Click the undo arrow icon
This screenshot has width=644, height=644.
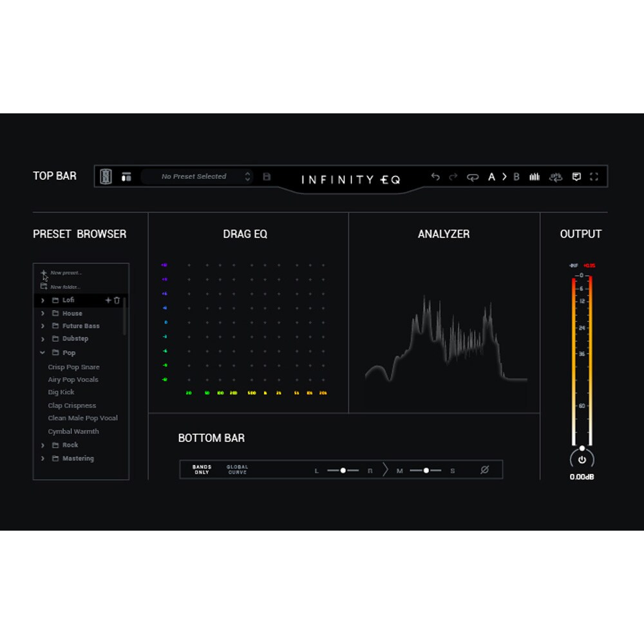(x=435, y=176)
